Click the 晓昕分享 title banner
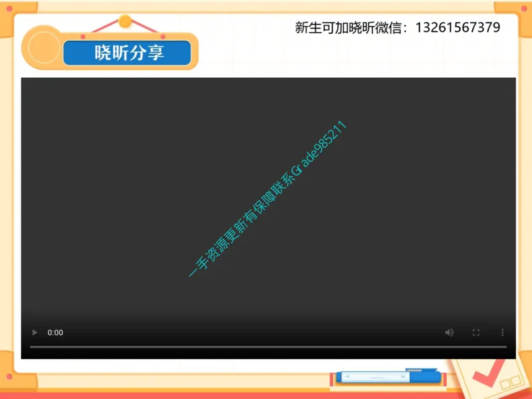 (127, 53)
